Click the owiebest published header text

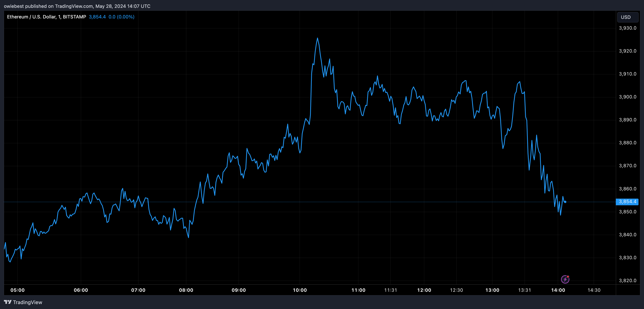click(77, 6)
